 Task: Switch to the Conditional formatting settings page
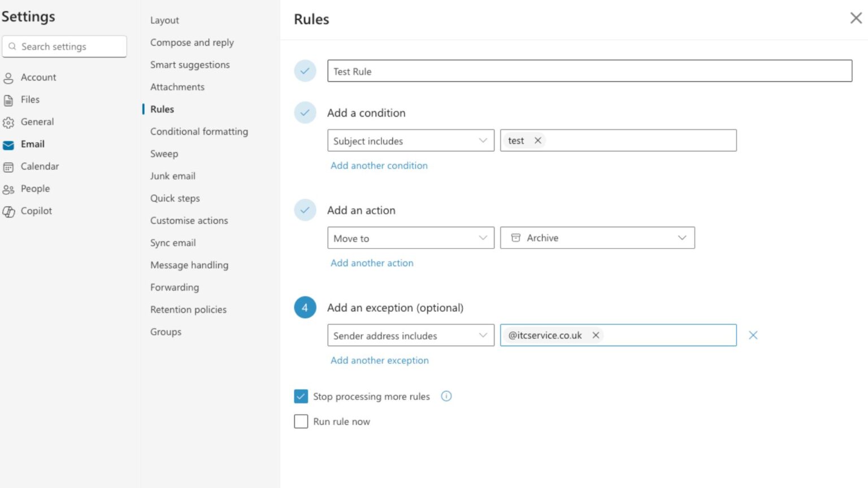click(x=199, y=131)
